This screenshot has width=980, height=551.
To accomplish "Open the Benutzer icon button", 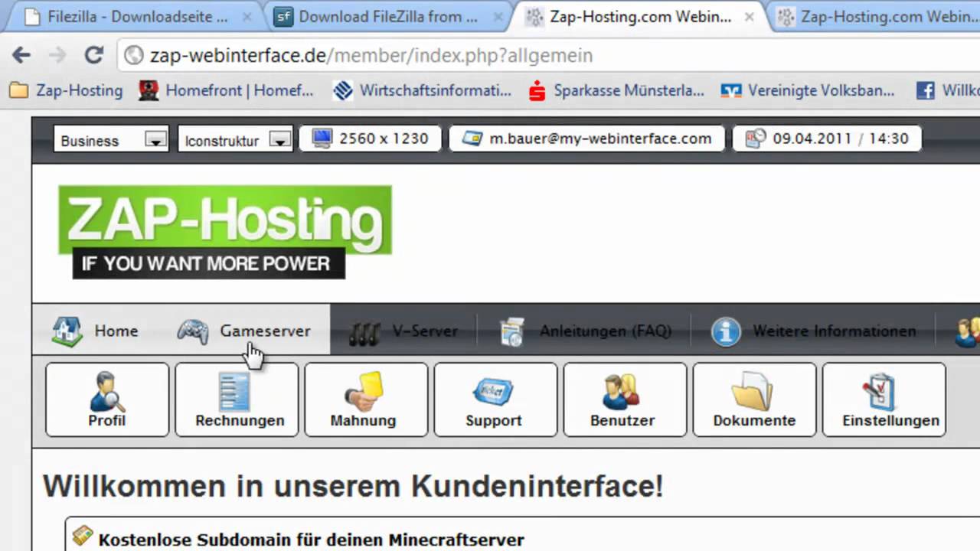I will [625, 399].
